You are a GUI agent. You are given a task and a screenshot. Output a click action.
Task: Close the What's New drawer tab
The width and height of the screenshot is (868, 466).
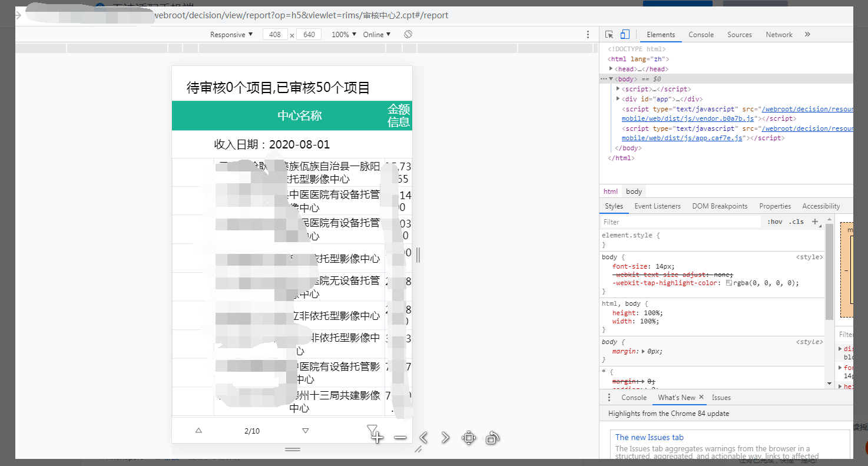click(x=701, y=398)
